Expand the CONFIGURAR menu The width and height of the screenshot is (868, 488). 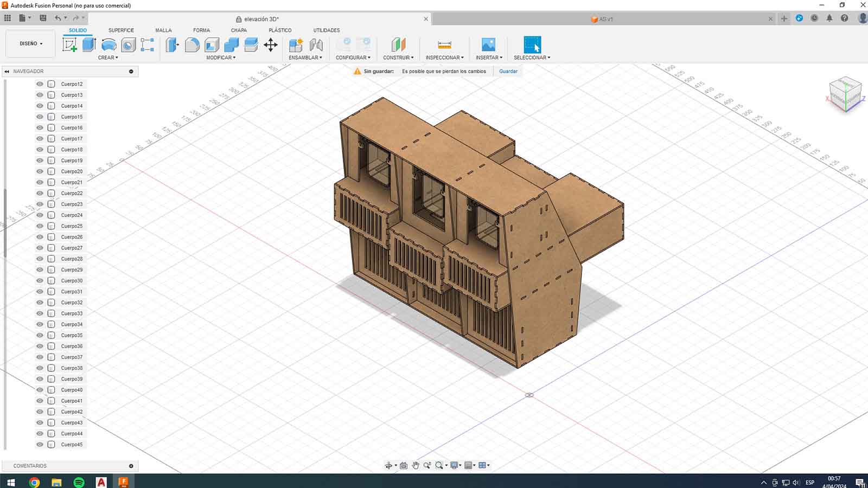pos(353,57)
